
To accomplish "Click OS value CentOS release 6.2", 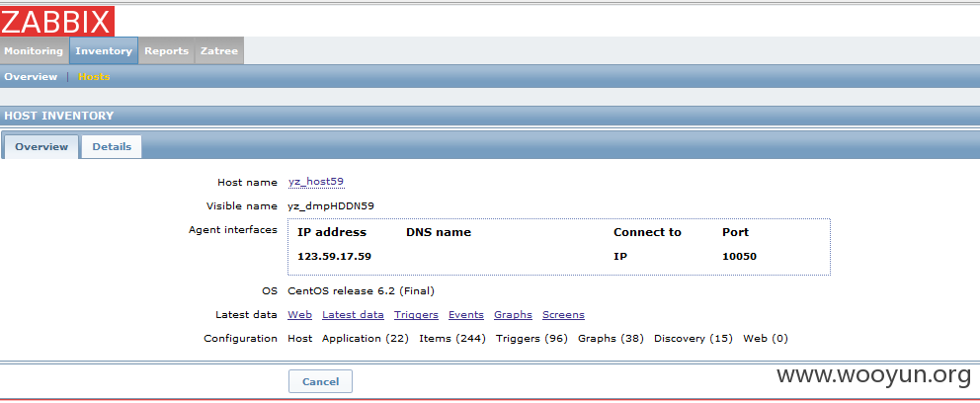I will (x=362, y=291).
